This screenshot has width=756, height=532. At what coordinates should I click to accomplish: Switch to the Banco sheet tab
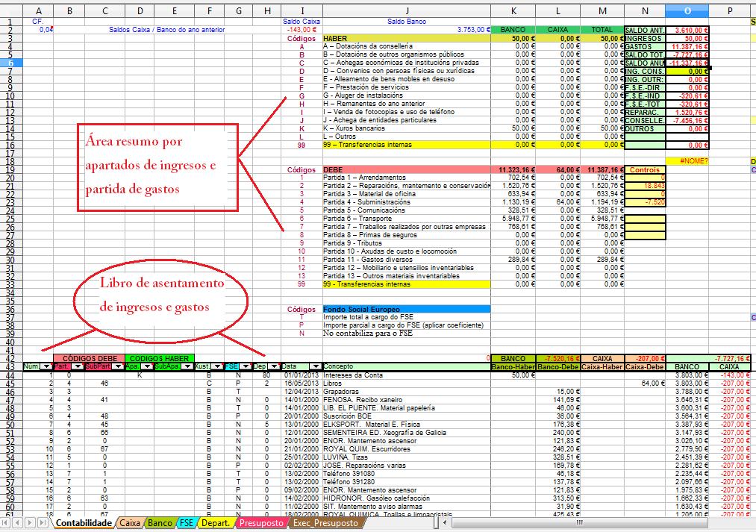[x=160, y=524]
